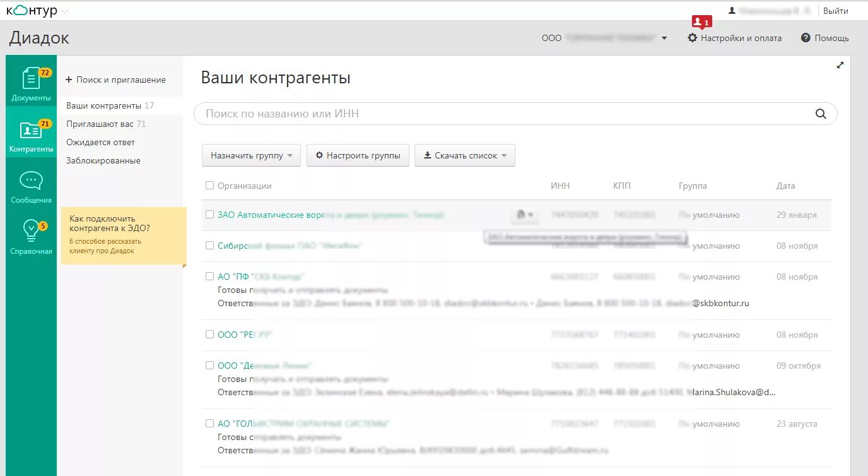Select Приглашают вас 71
868x476 pixels.
[106, 124]
